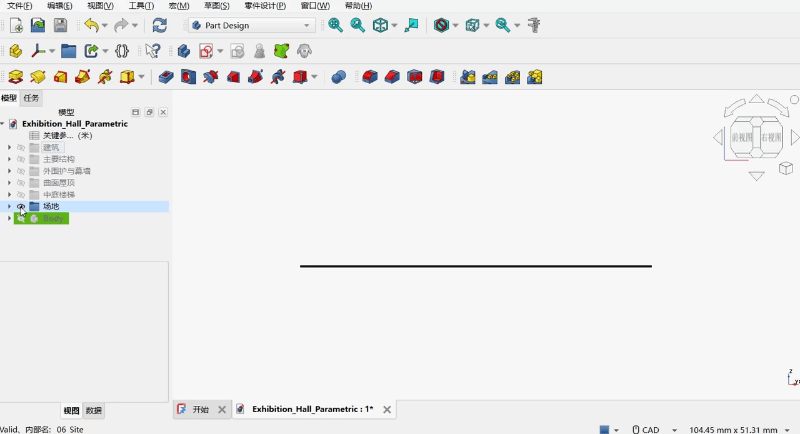Expand the 曲面屋顶 tree node
This screenshot has height=434, width=800.
click(x=9, y=183)
